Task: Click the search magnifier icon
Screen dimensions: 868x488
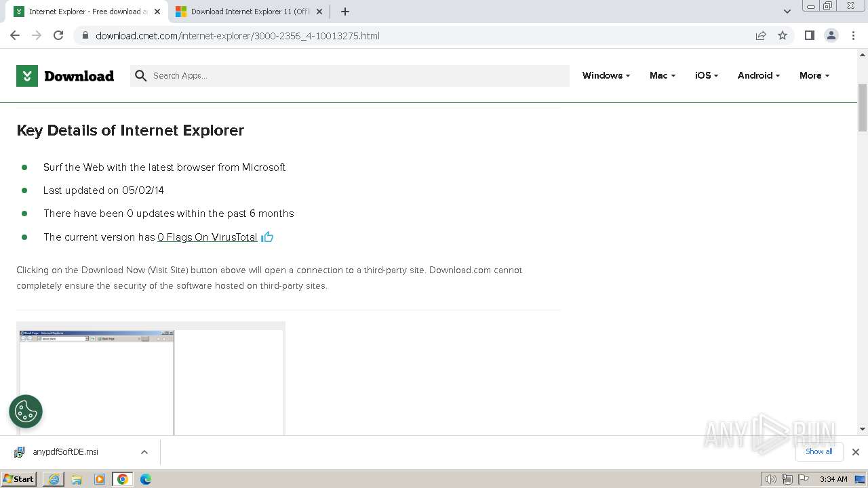Action: 141,76
